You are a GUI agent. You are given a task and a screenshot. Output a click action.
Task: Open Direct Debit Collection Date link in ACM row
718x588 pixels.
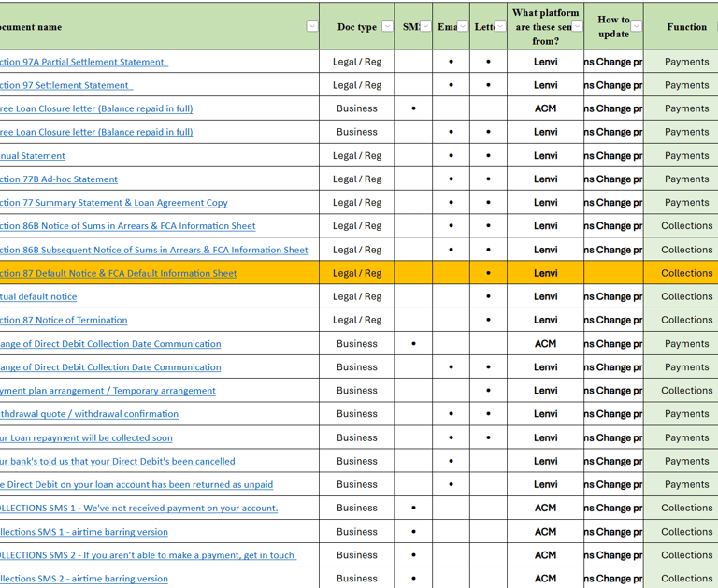point(110,343)
